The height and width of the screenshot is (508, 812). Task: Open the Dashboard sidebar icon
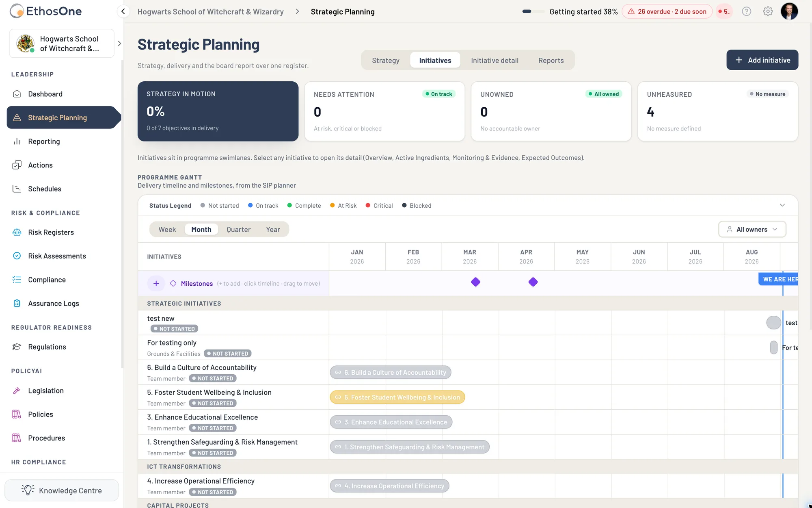[17, 94]
